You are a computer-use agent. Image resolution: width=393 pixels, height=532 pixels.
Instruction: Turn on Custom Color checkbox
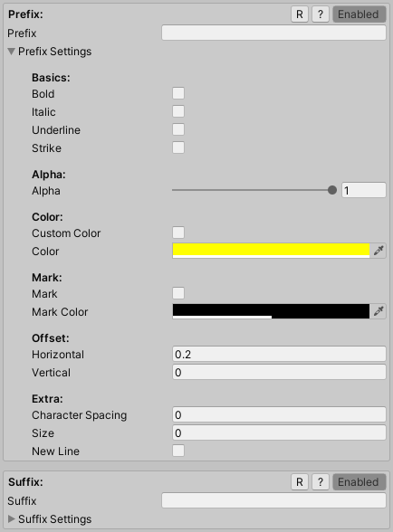(x=178, y=233)
